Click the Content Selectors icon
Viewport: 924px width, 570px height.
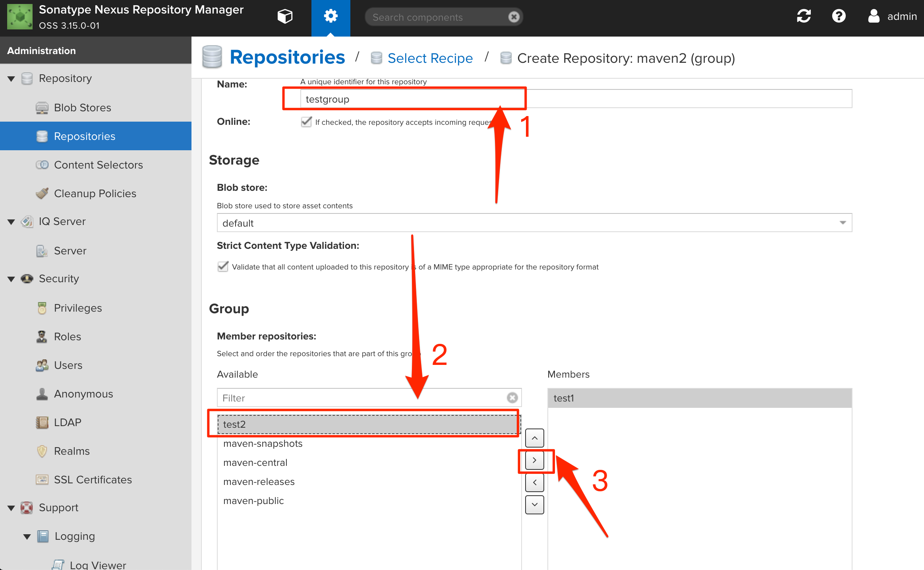pyautogui.click(x=42, y=165)
